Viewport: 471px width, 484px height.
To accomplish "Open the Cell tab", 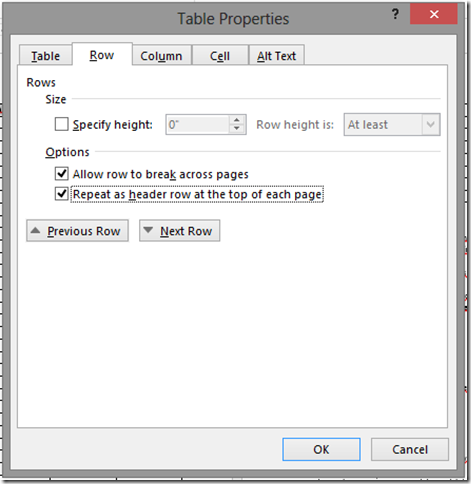I will pos(220,55).
